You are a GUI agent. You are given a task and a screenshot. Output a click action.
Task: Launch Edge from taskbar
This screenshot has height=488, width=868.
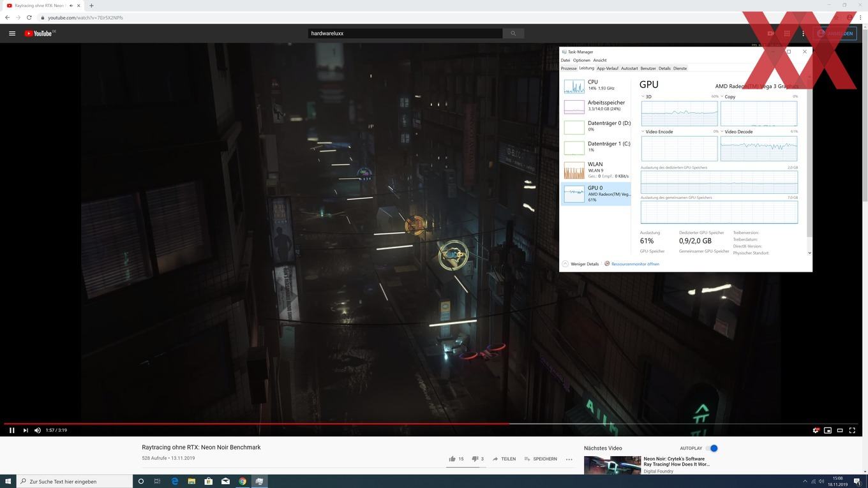pos(174,481)
